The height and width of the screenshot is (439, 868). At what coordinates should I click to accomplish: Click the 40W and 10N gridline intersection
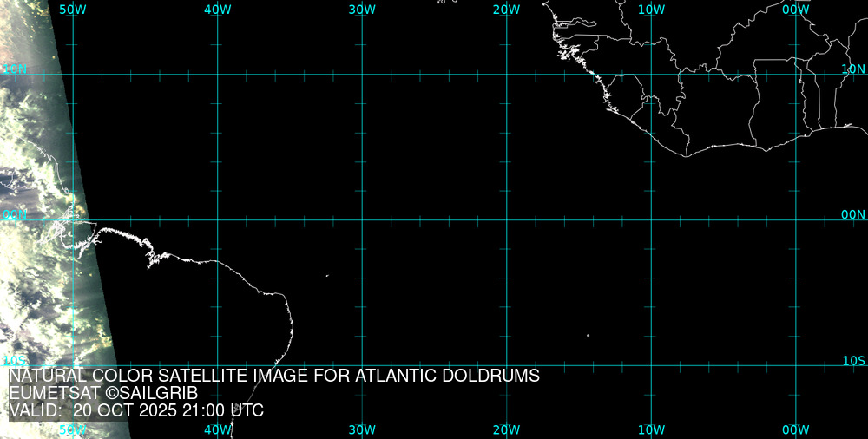coord(217,75)
